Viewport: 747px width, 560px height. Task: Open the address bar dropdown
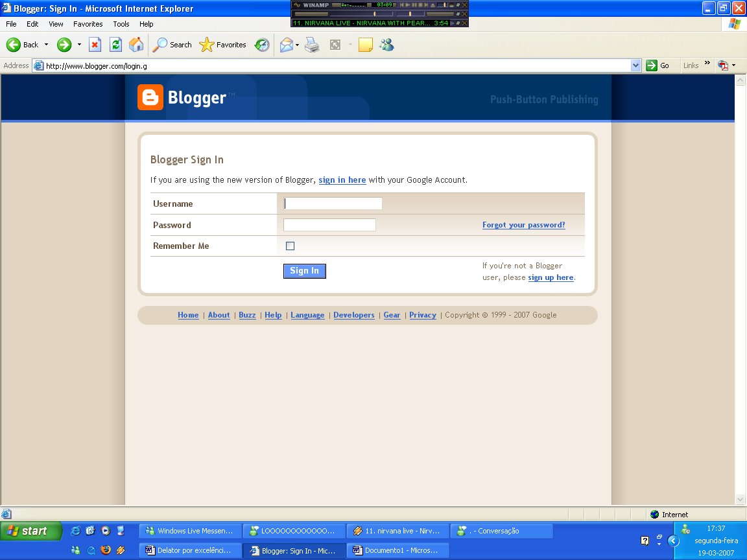click(635, 65)
